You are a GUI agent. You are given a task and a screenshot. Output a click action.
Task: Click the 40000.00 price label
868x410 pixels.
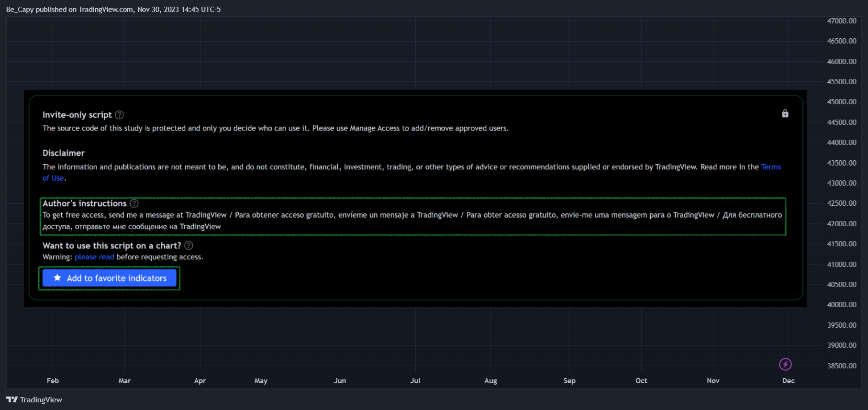pyautogui.click(x=842, y=305)
